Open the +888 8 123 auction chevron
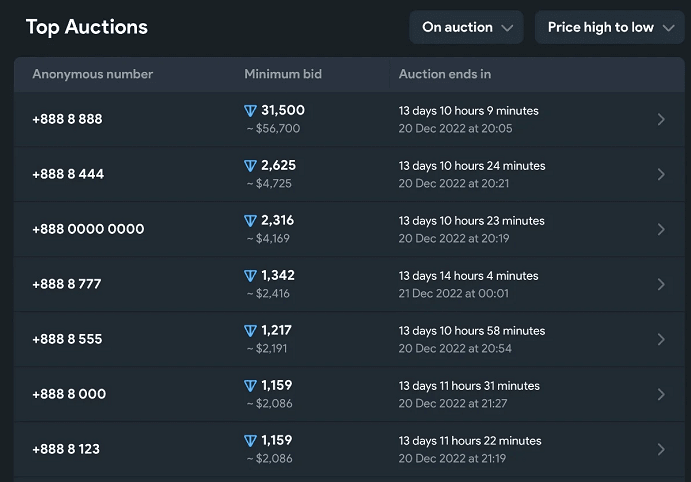 (x=661, y=449)
